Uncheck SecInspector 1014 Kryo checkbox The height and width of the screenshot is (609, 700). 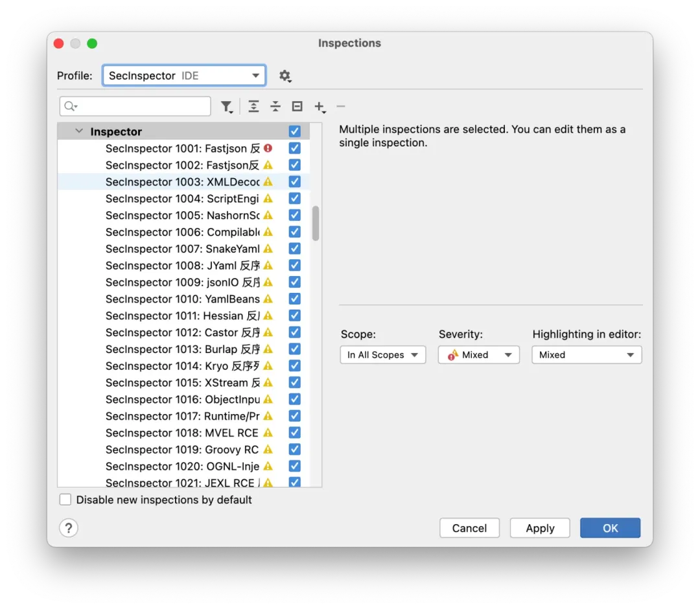[295, 366]
